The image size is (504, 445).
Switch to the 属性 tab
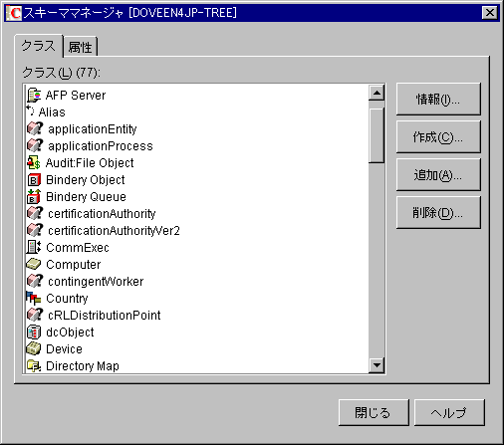pyautogui.click(x=80, y=47)
